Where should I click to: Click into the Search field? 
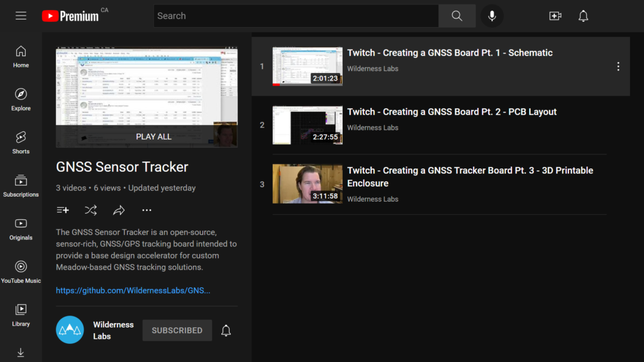[x=296, y=16]
